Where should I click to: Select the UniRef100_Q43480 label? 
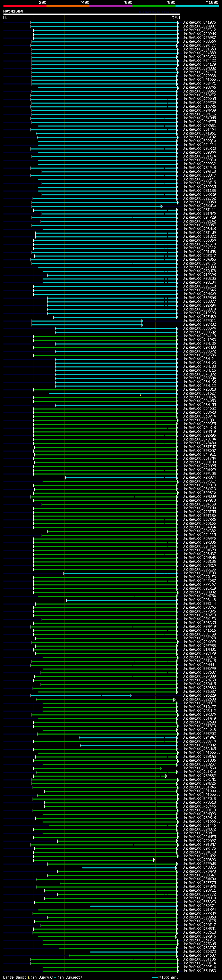tap(199, 443)
